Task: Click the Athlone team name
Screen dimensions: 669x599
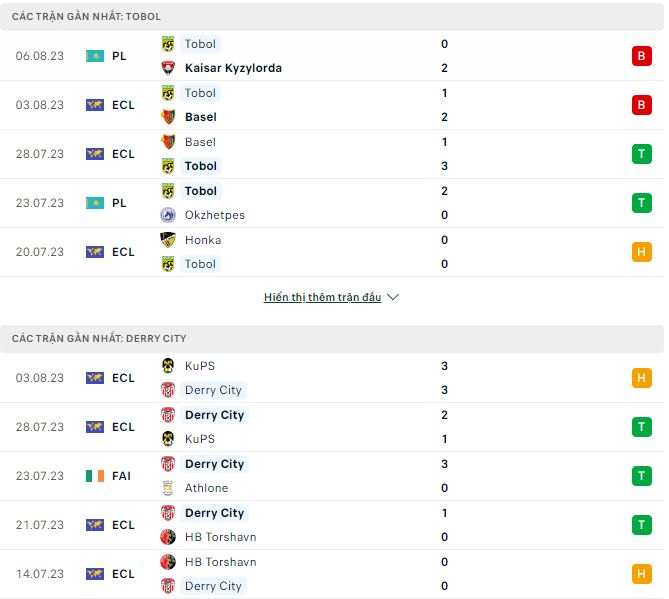Action: [206, 488]
